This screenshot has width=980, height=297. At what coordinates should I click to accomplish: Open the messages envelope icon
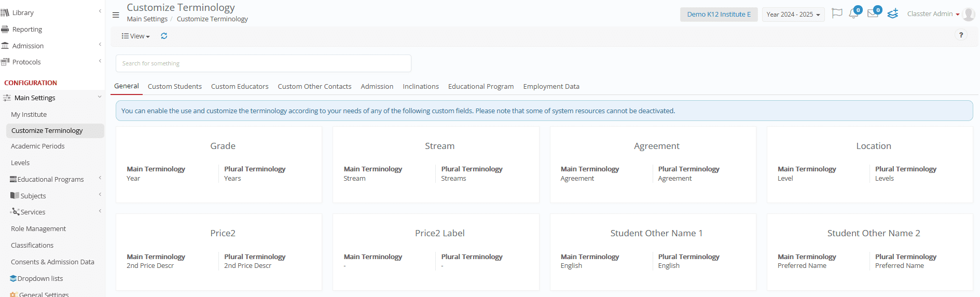[x=873, y=14]
